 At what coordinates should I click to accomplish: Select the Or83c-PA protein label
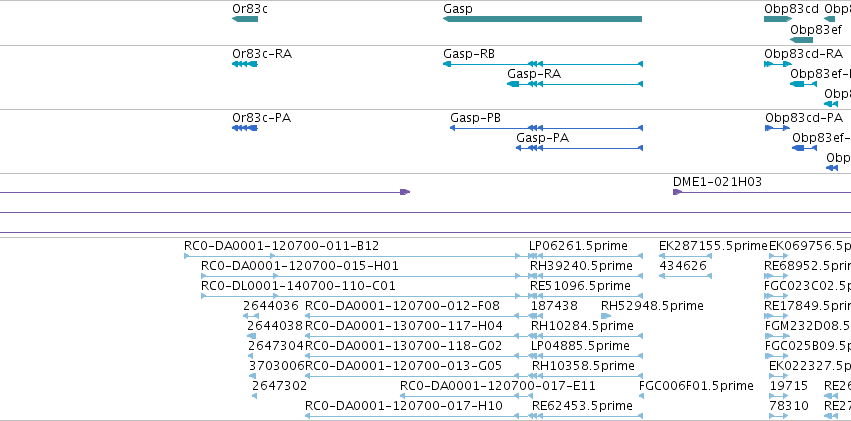[262, 118]
